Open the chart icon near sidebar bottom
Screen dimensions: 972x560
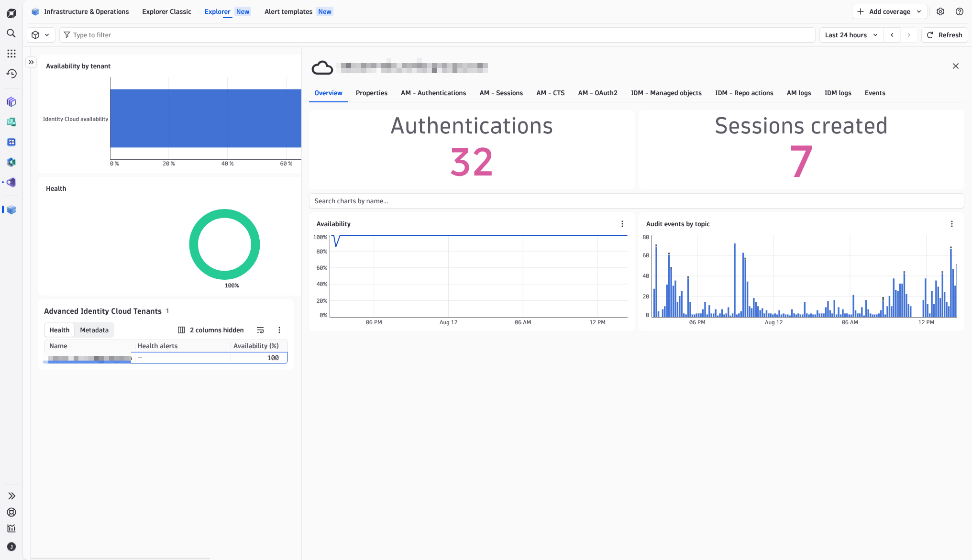click(x=11, y=528)
